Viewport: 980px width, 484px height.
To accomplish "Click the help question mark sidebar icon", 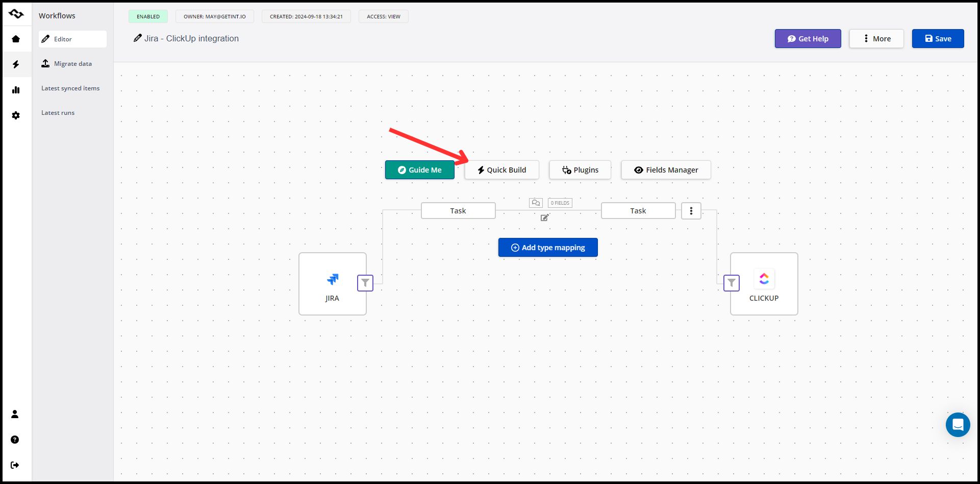I will pyautogui.click(x=15, y=440).
